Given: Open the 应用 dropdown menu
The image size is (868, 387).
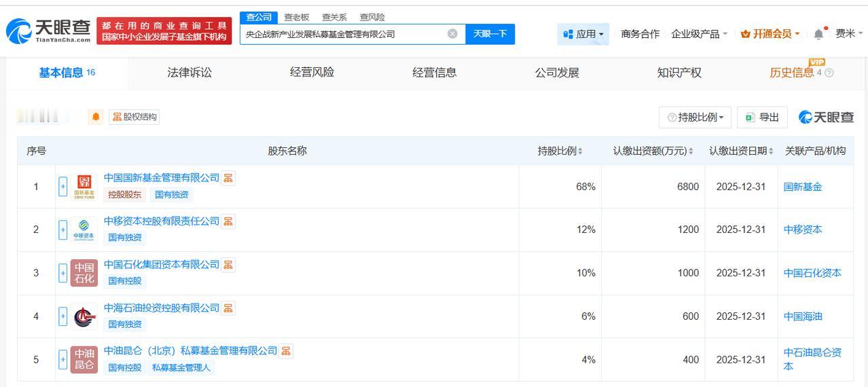Looking at the screenshot, I should click(583, 34).
